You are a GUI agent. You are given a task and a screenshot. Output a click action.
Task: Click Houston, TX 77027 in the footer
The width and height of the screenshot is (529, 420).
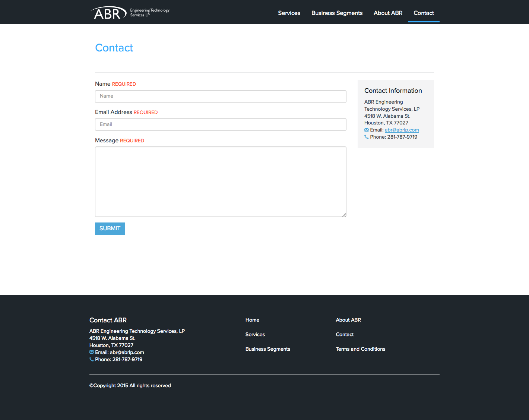pos(111,345)
